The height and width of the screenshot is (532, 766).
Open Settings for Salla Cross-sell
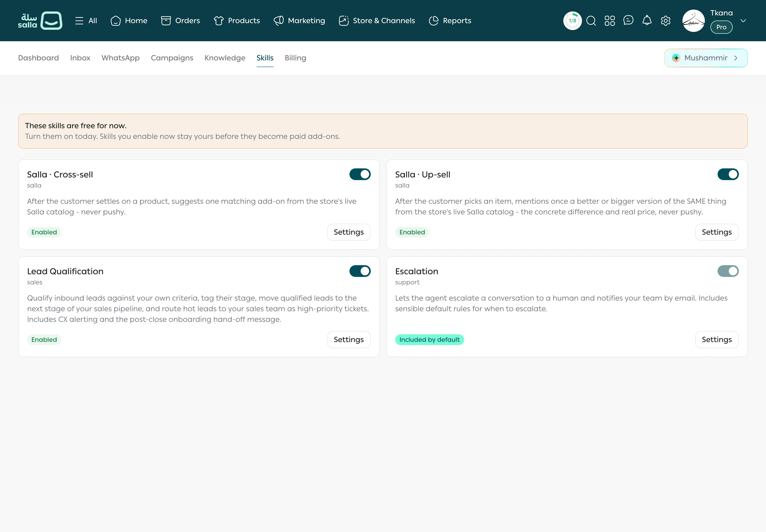[x=349, y=232]
